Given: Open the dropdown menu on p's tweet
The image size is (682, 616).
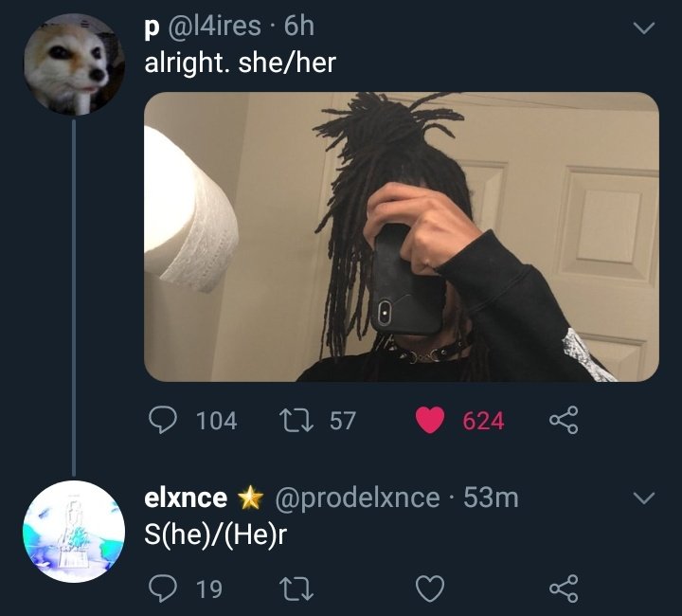Looking at the screenshot, I should pos(644,28).
